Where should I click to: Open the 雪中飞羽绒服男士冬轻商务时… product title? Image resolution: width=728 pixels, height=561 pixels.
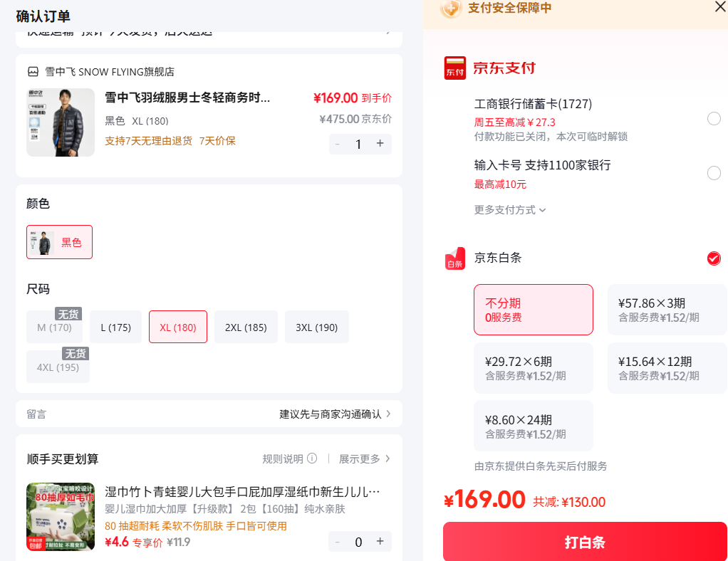click(x=187, y=98)
